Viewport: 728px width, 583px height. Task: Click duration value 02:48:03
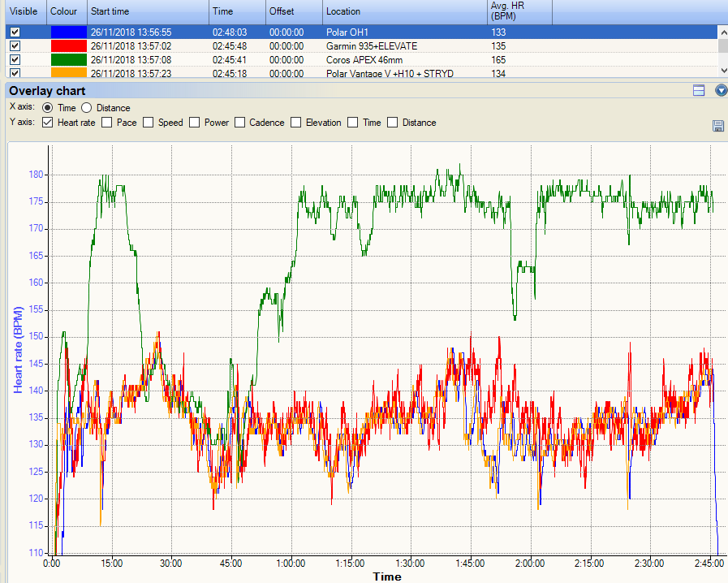pos(230,32)
